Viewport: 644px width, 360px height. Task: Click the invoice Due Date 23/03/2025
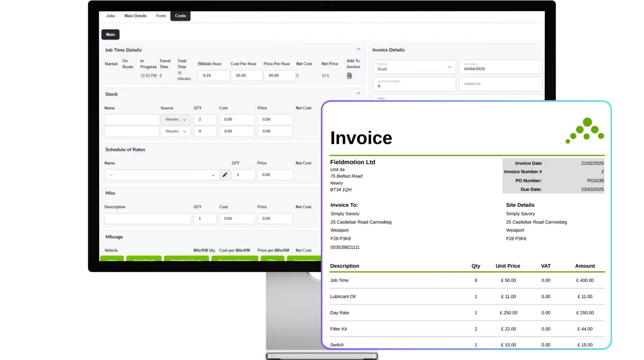click(x=592, y=189)
